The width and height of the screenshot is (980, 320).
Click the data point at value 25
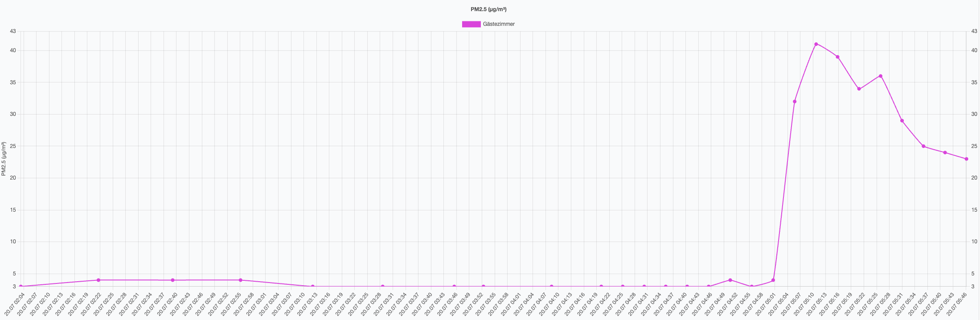tap(923, 146)
